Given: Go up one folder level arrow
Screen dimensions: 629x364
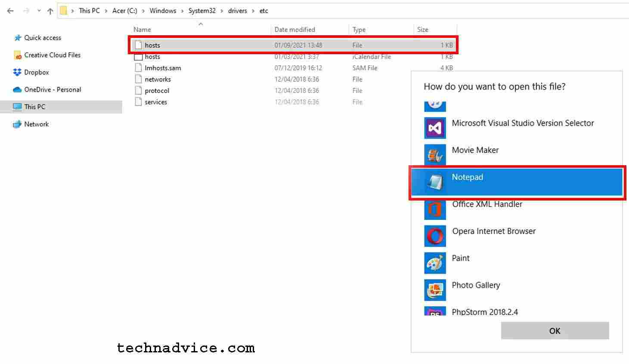Looking at the screenshot, I should tap(50, 11).
